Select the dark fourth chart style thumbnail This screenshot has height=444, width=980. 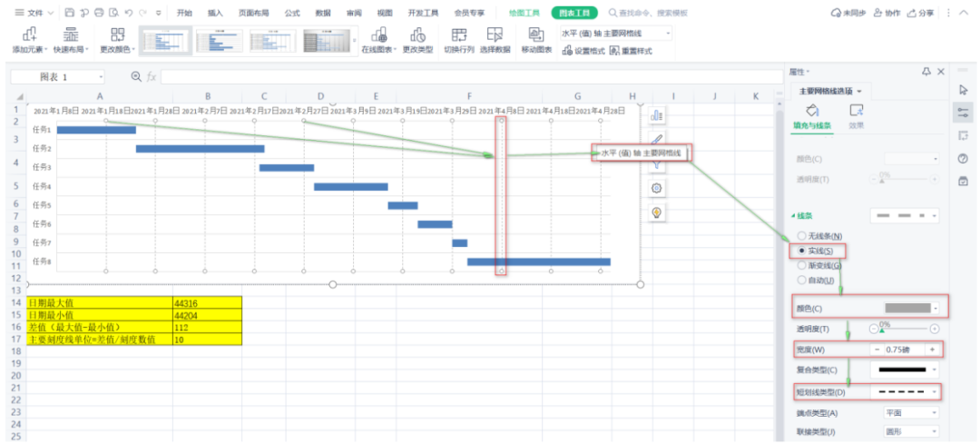point(327,41)
